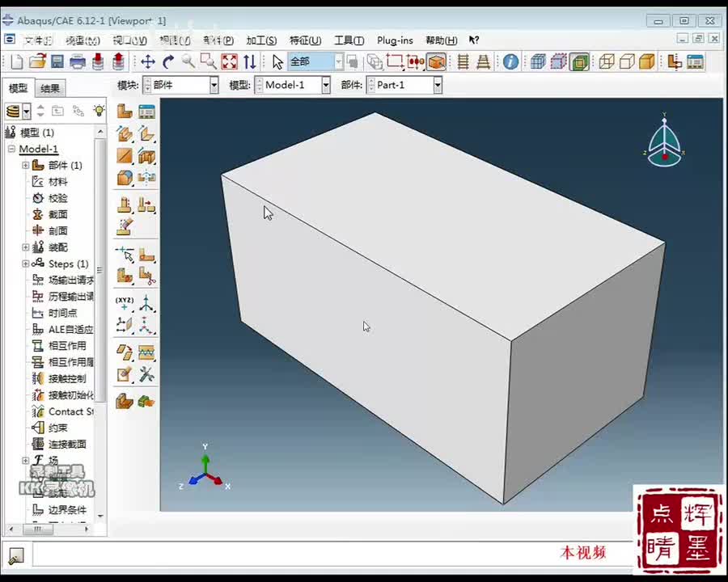Click the Create Datum Axis tool
This screenshot has width=728, height=582.
tap(146, 303)
